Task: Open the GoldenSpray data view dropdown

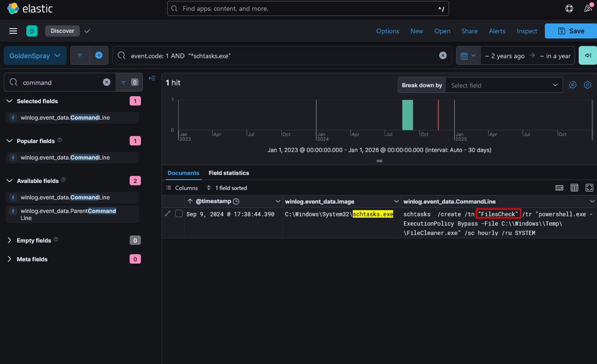Action: click(x=35, y=56)
